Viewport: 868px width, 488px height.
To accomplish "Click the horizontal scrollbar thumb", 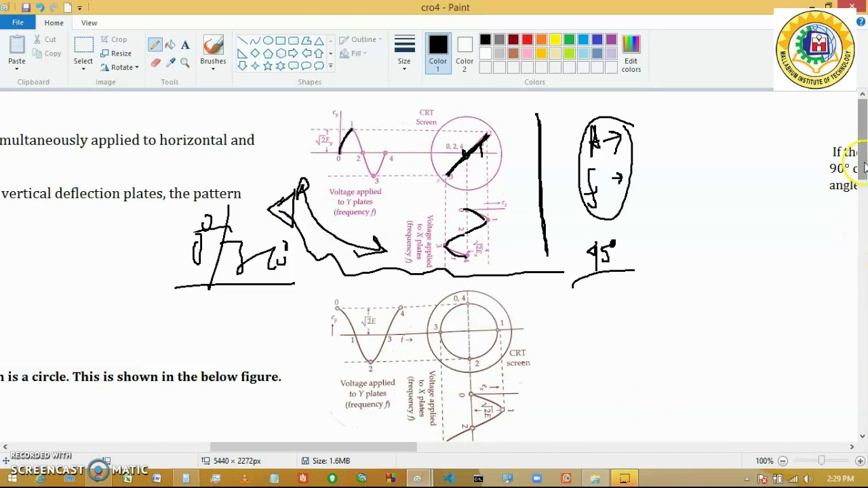I will point(313,447).
